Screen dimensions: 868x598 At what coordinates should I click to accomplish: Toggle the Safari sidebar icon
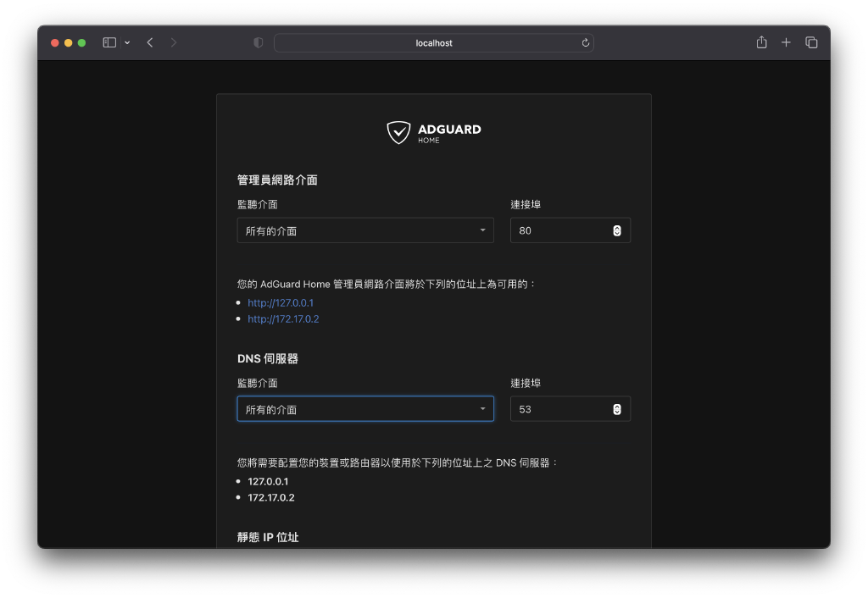coord(109,42)
